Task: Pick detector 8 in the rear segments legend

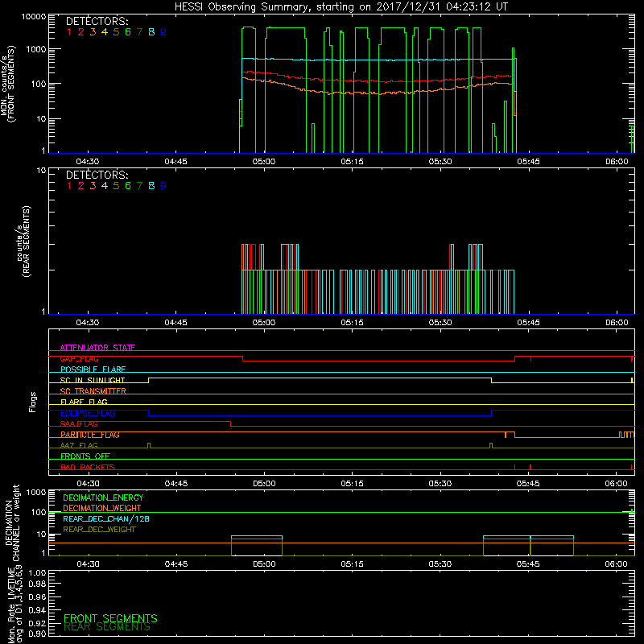Action: 151,186
